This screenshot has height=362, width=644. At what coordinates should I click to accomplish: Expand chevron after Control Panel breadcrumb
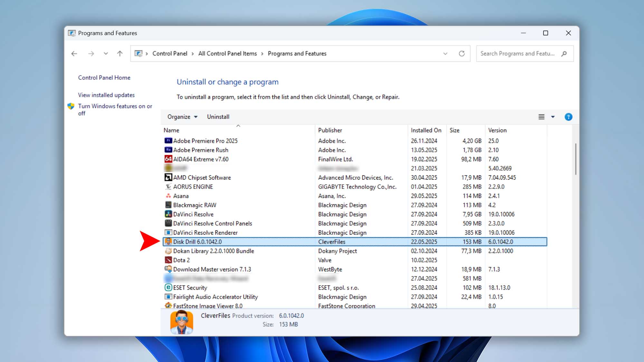(193, 54)
